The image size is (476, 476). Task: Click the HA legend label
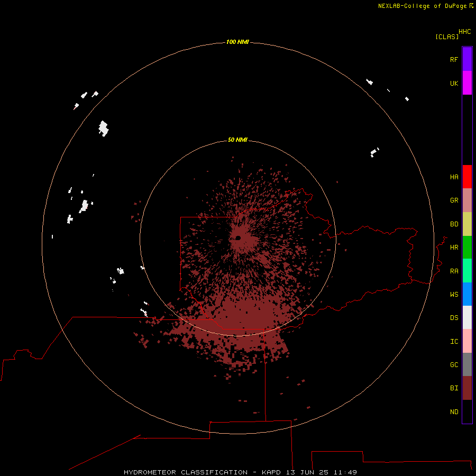(454, 177)
